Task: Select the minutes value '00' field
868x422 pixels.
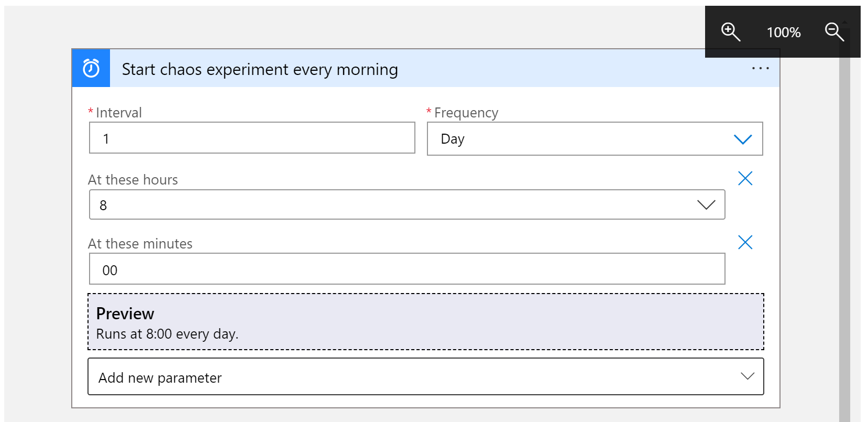Action: pos(406,268)
